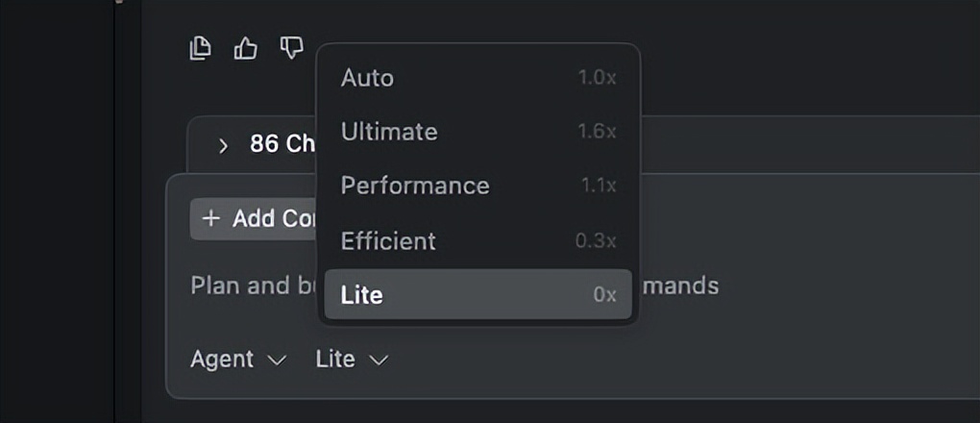Open the Agent mode dropdown
Viewport: 980px width, 423px height.
pyautogui.click(x=237, y=360)
